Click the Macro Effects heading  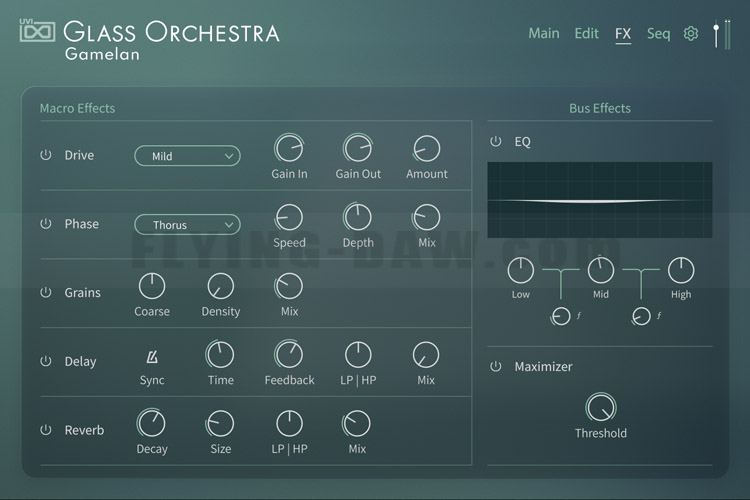tap(77, 108)
